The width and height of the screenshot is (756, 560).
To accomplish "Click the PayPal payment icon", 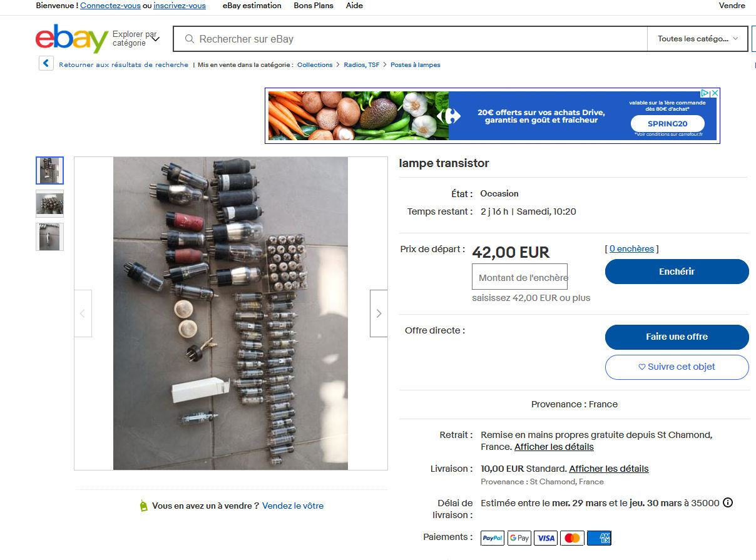I will coord(493,537).
